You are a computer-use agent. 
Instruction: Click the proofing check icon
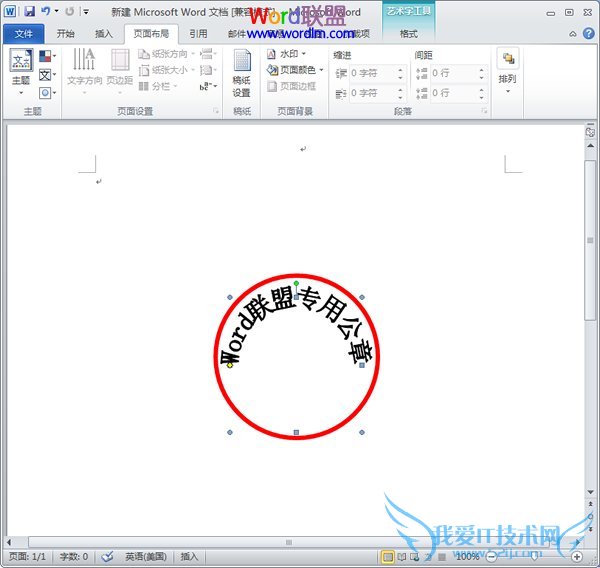[x=108, y=556]
